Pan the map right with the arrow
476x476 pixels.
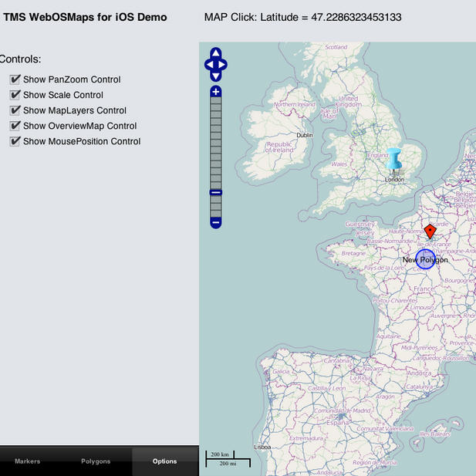click(x=222, y=65)
